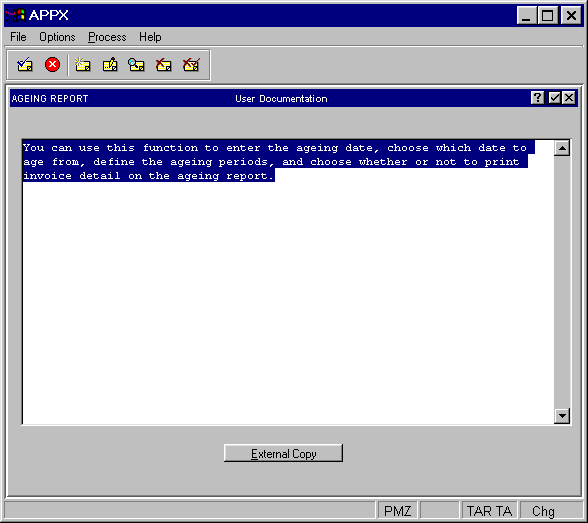Click the change record toolbar icon
588x523 pixels.
click(x=110, y=64)
